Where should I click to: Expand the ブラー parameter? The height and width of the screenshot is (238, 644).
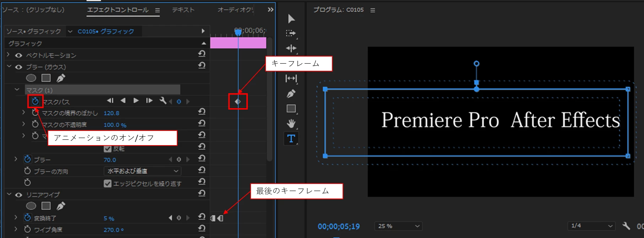pyautogui.click(x=16, y=159)
